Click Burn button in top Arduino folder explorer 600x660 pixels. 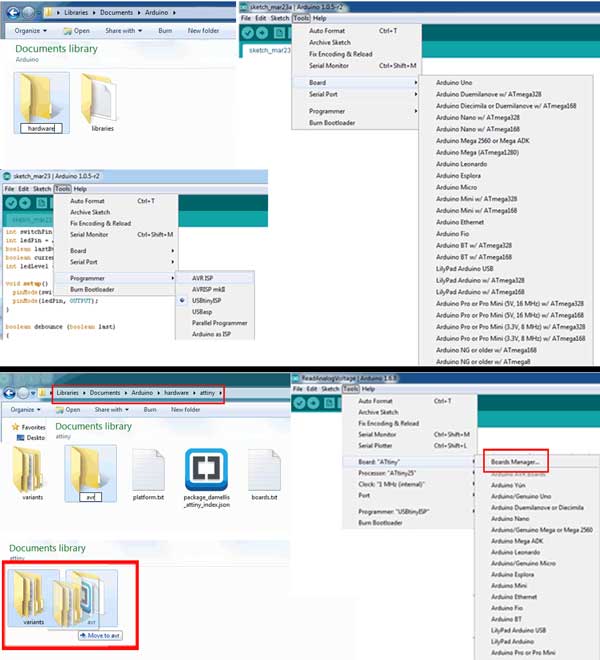pyautogui.click(x=165, y=31)
